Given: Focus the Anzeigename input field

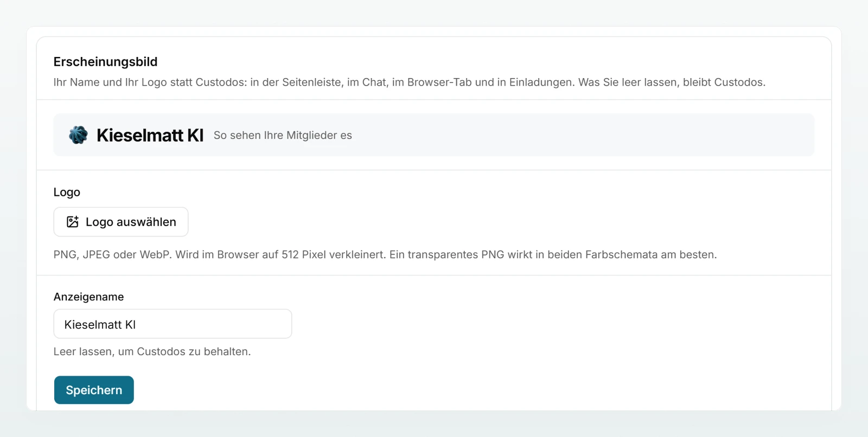Looking at the screenshot, I should point(173,324).
